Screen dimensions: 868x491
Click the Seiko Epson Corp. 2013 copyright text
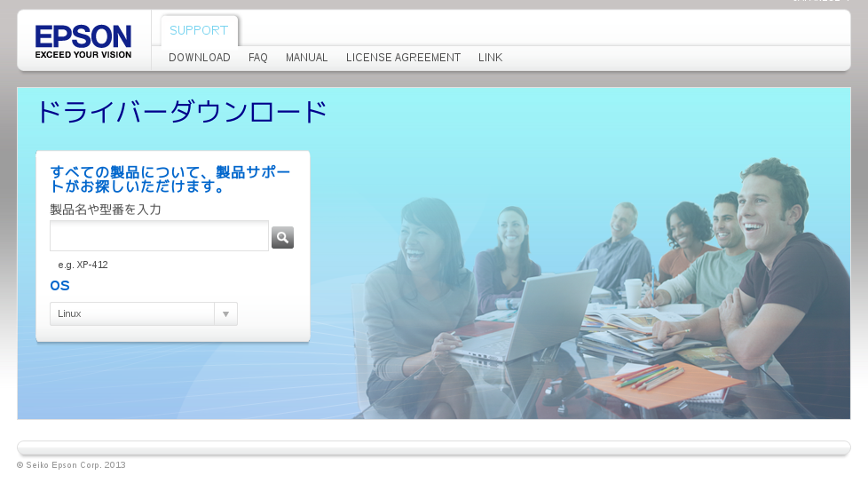click(x=71, y=465)
